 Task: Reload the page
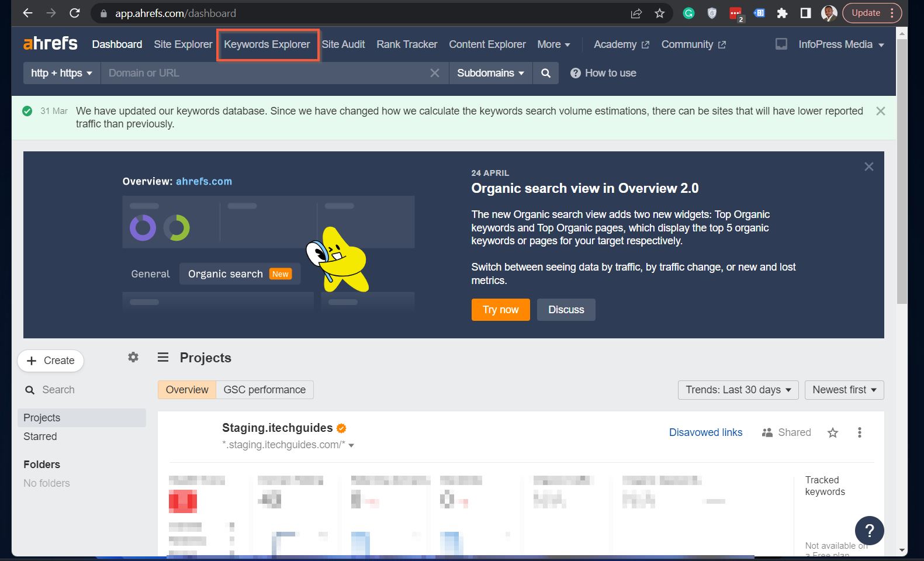(74, 13)
